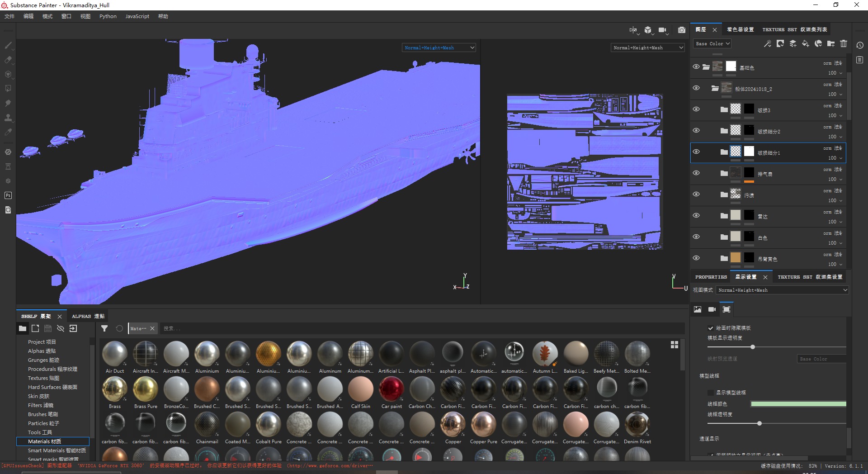868x474 pixels.
Task: Open the Base Color channel dropdown
Action: pos(712,43)
